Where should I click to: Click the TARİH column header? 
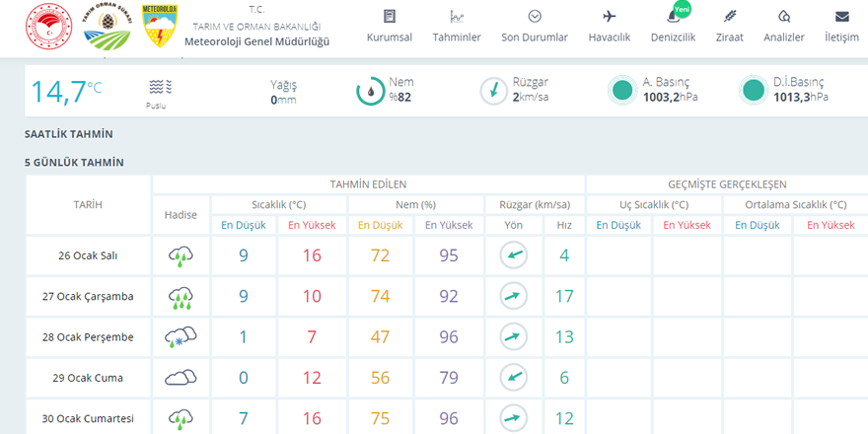pyautogui.click(x=88, y=204)
